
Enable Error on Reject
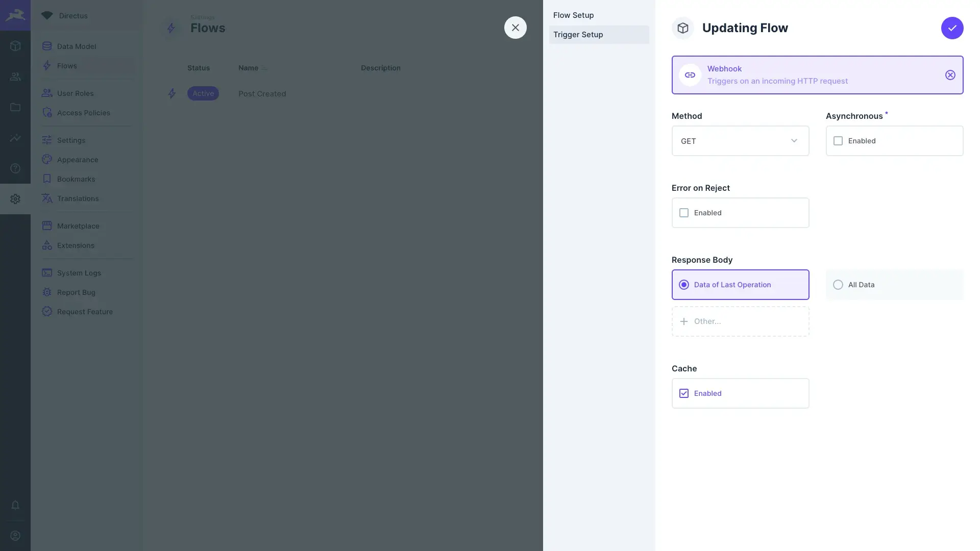coord(684,213)
